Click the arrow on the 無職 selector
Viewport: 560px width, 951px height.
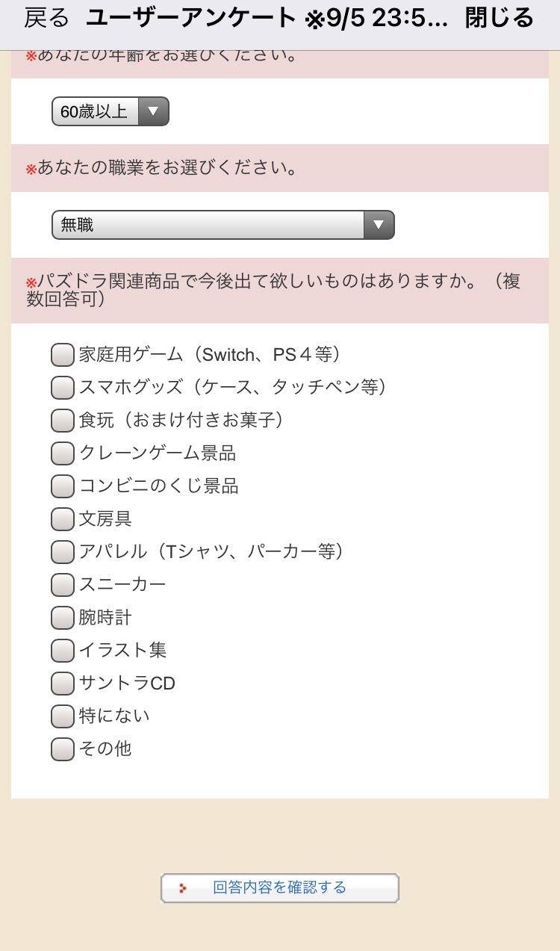tap(379, 225)
